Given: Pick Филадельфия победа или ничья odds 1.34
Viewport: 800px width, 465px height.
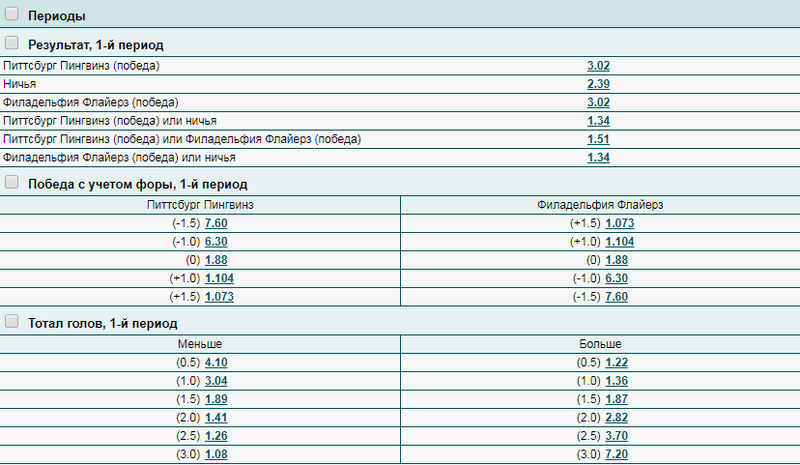Looking at the screenshot, I should [598, 158].
